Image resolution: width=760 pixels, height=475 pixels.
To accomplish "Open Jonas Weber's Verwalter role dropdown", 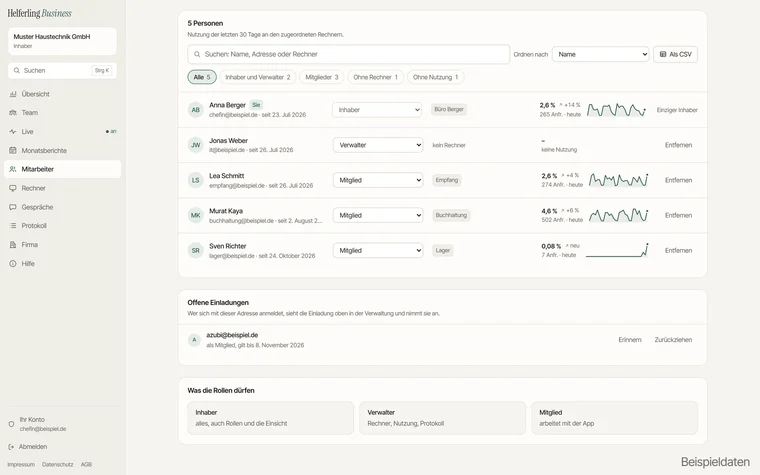I will 378,145.
